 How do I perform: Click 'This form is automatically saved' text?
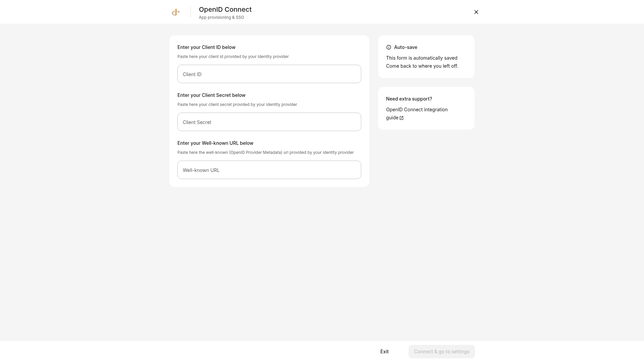422,58
